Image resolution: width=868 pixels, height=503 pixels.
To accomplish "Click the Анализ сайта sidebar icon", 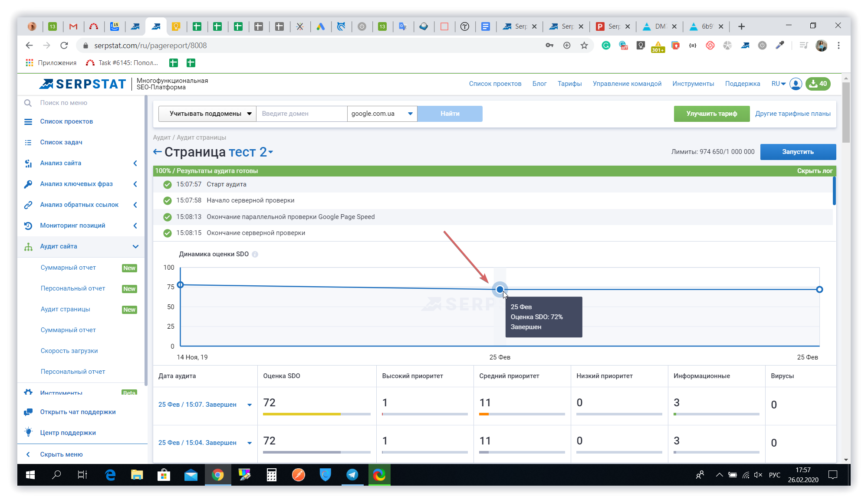I will pos(28,163).
